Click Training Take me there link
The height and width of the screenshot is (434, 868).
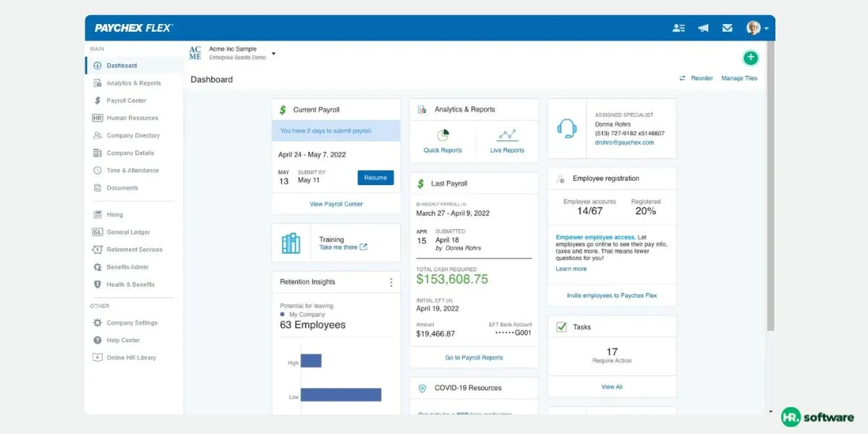pos(343,247)
